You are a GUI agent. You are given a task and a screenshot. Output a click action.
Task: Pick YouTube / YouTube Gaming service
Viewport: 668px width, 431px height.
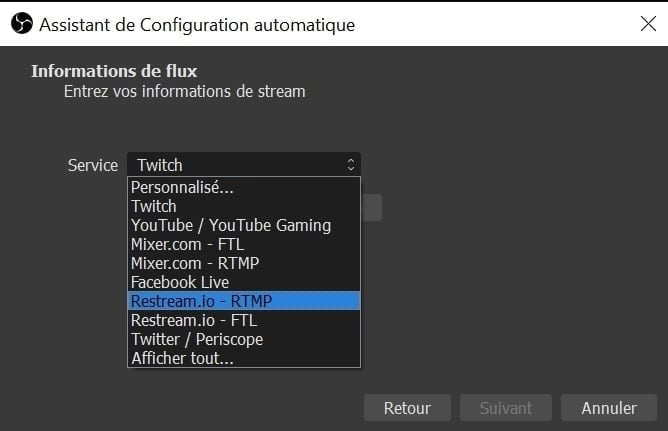(x=244, y=225)
